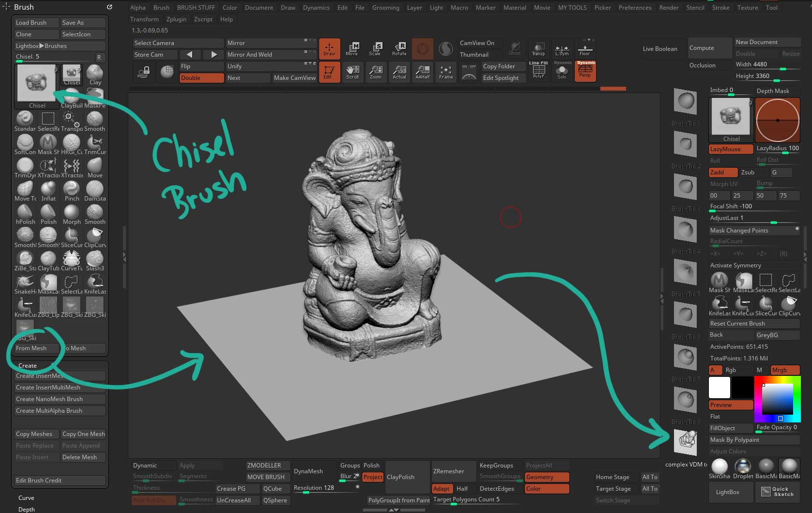Select the Standard brush
The width and height of the screenshot is (812, 513).
25,121
